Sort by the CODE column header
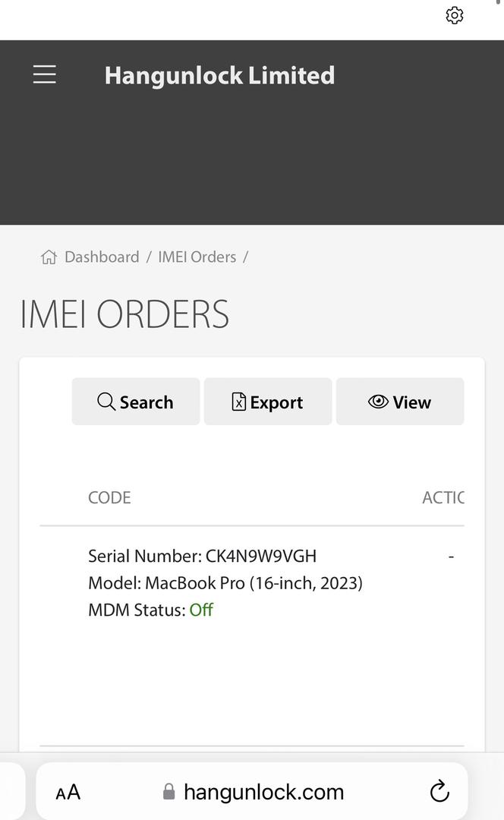The width and height of the screenshot is (504, 820). coord(109,497)
